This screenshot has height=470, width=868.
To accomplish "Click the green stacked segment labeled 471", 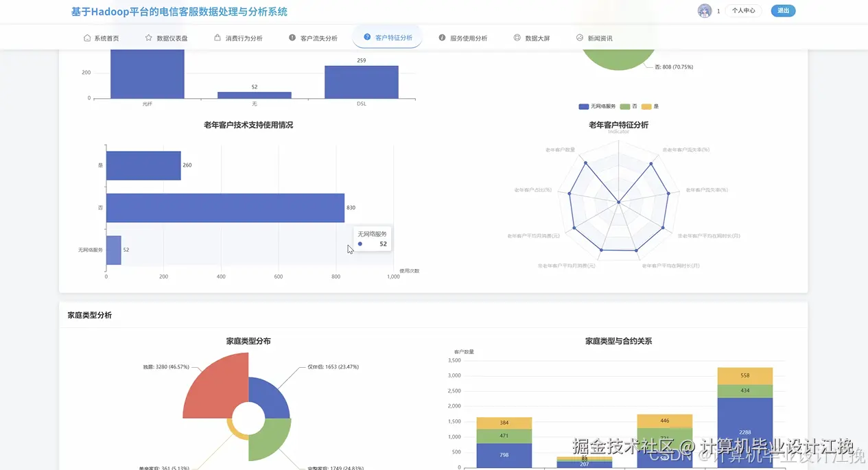I will tap(504, 436).
